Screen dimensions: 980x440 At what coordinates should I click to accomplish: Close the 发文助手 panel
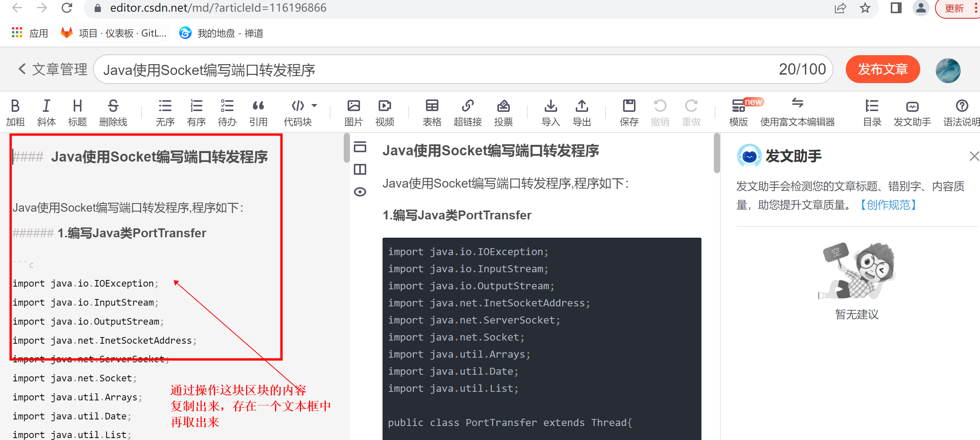point(974,156)
